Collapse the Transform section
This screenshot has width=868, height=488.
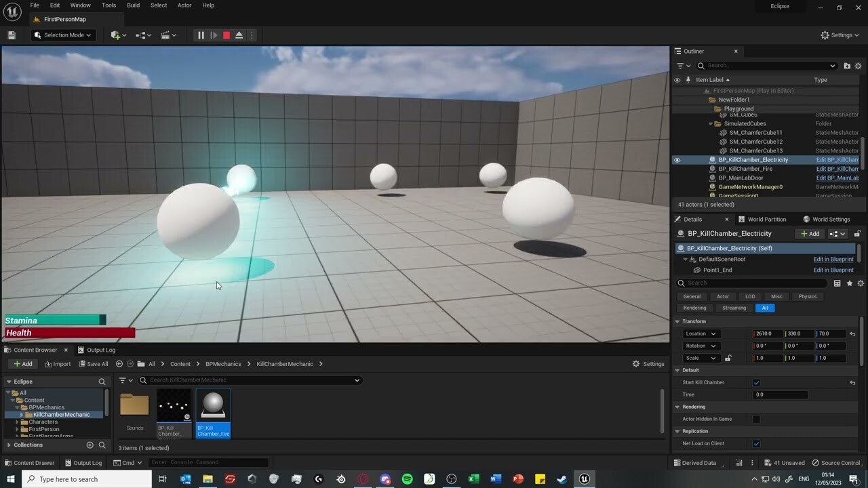(677, 321)
